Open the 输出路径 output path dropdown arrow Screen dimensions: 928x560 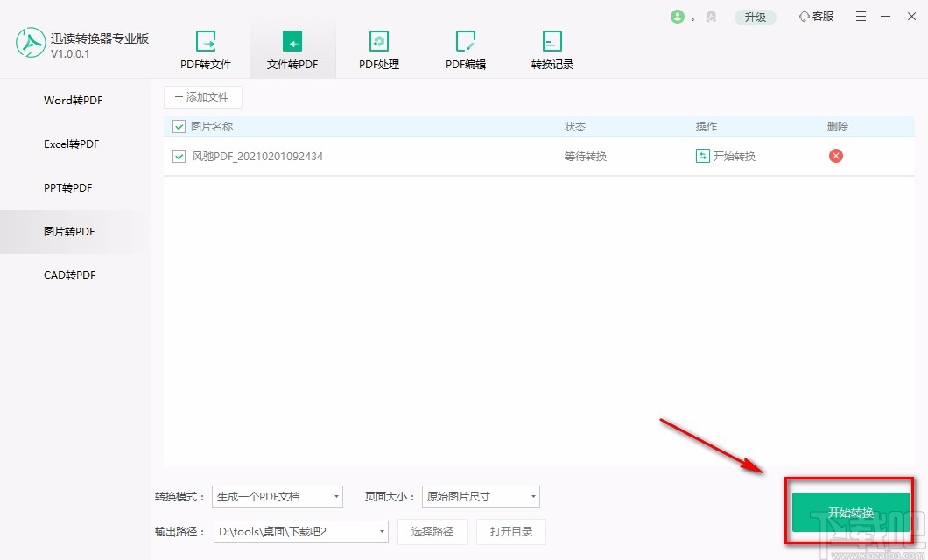pos(381,531)
